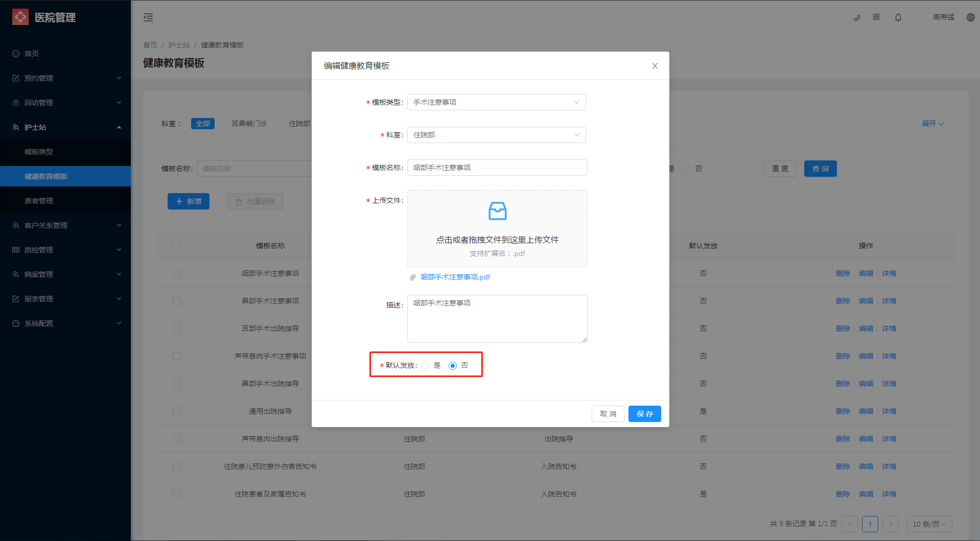Open the uploaded 咽部手术注意事项.pdf link
980x541 pixels.
455,277
